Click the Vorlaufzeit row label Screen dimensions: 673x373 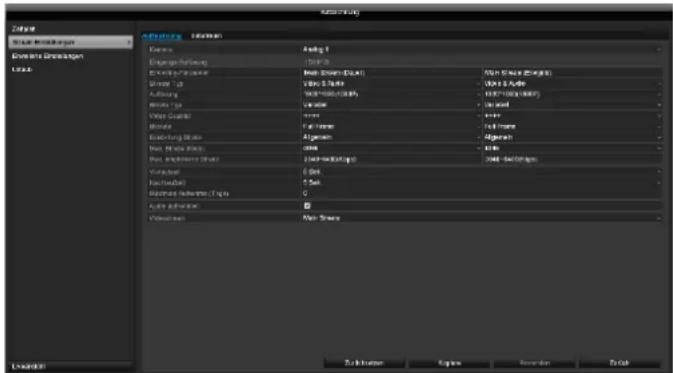(164, 172)
